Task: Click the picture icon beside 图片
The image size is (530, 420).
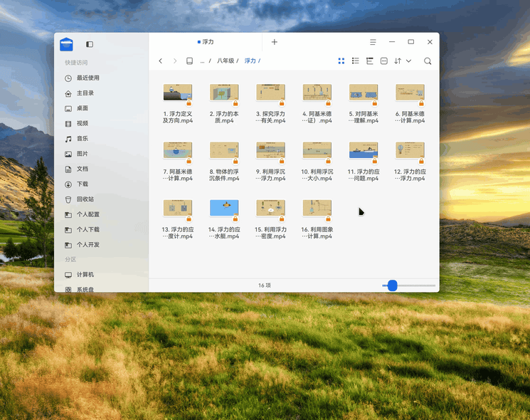Action: [x=68, y=154]
